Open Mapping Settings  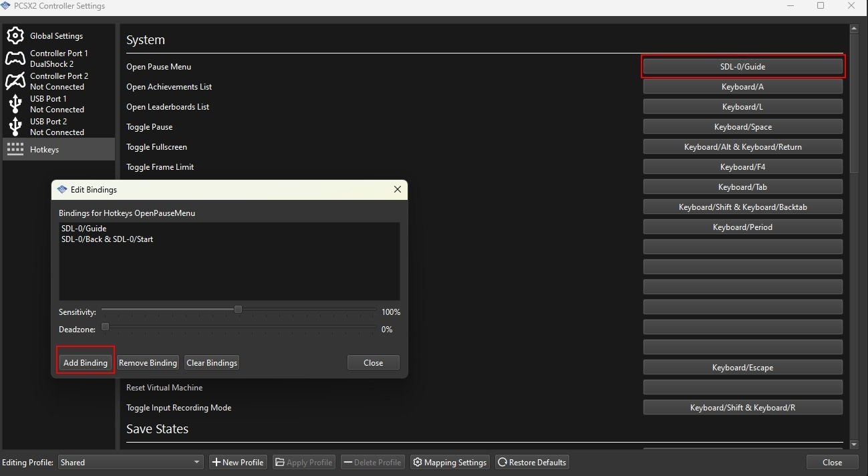(x=450, y=462)
